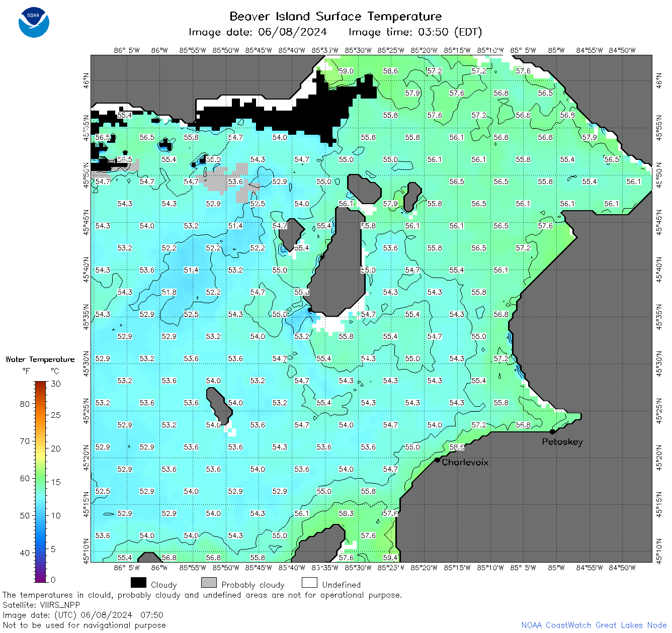Click the 30 Celsius scale tick label
The height and width of the screenshot is (633, 672).
coord(56,384)
